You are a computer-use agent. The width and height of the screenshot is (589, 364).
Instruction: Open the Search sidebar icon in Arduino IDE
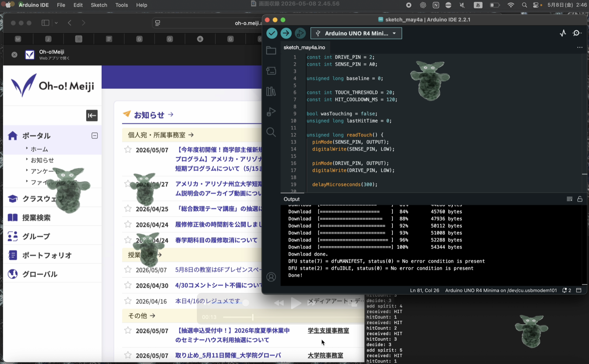(x=271, y=132)
